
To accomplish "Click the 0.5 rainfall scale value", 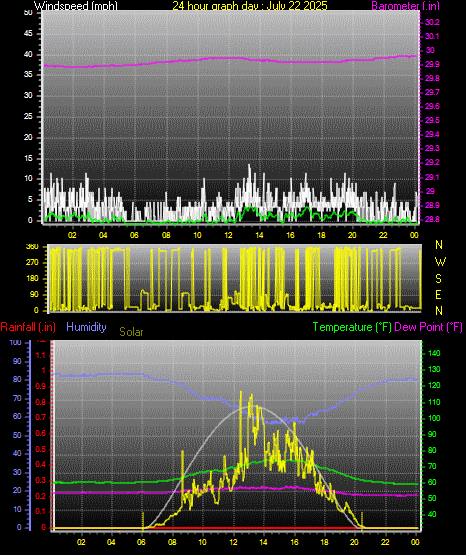I will coord(41,449).
